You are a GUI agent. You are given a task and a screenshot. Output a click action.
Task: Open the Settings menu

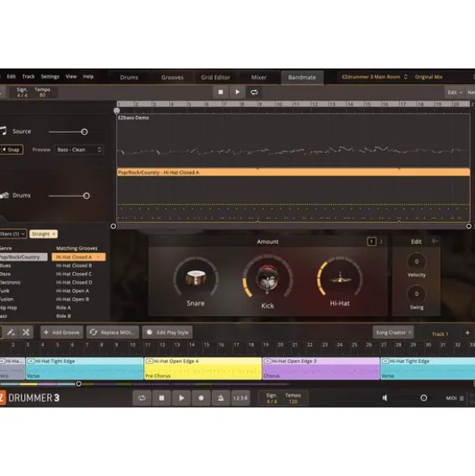50,77
